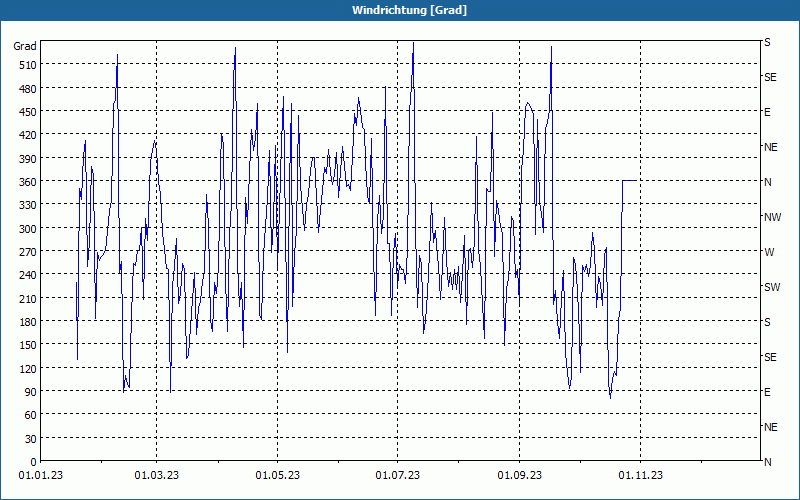Click the 150 degree axis label

28,345
